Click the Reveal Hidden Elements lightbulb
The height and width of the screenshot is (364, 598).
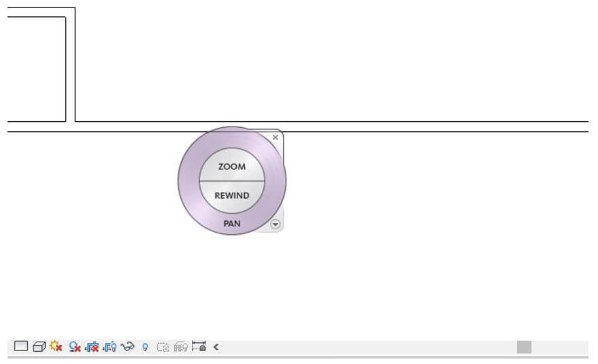(145, 347)
